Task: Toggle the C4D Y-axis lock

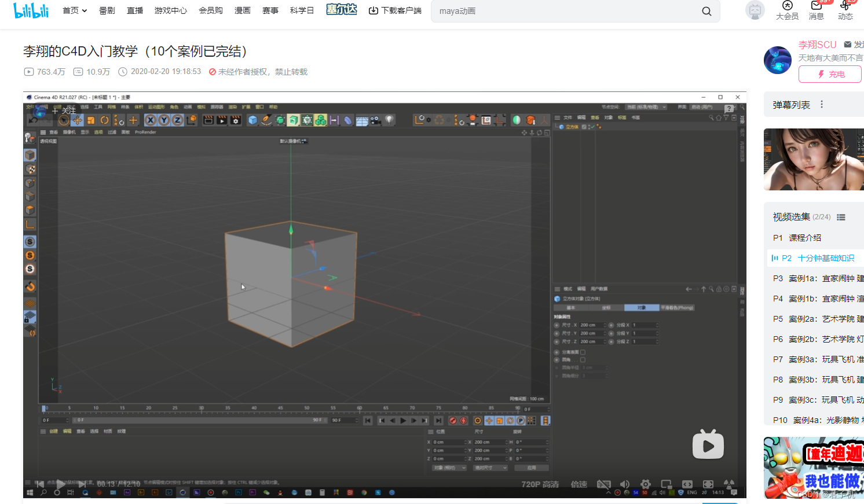Action: tap(164, 120)
